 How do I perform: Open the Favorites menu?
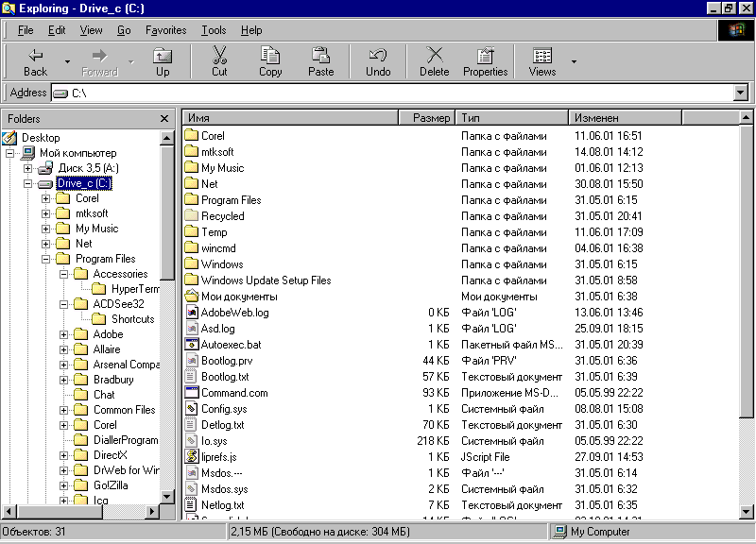(x=166, y=30)
